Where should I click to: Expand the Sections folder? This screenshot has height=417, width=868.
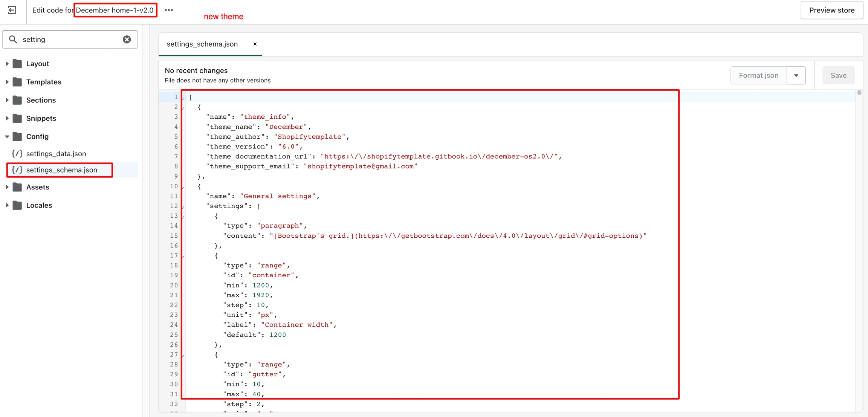point(7,100)
